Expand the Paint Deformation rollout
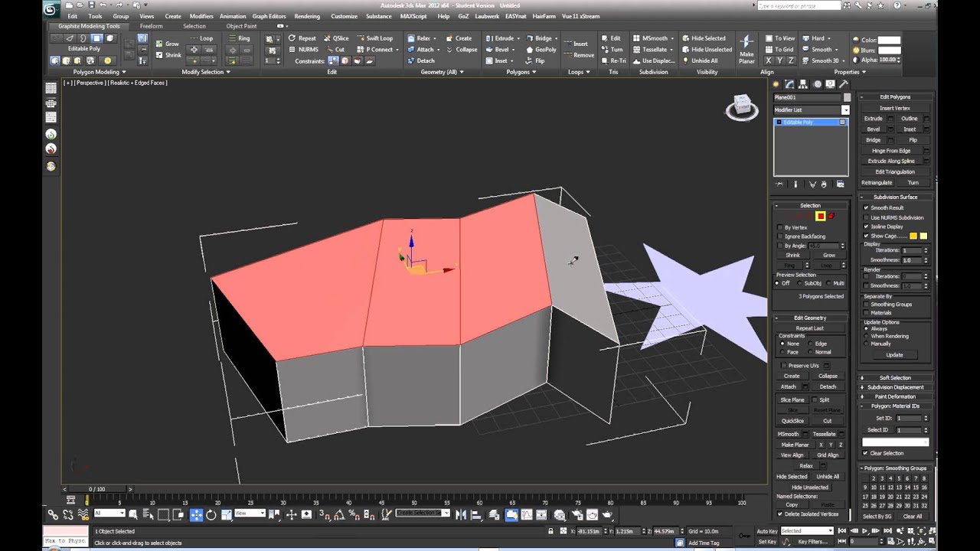Screen dimensions: 980x551 coord(895,396)
